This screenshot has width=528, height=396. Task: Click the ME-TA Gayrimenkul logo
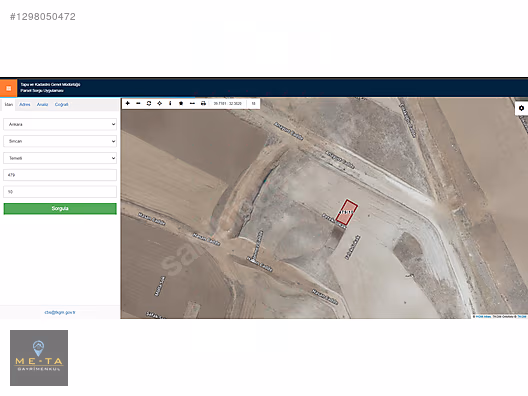coord(39,358)
